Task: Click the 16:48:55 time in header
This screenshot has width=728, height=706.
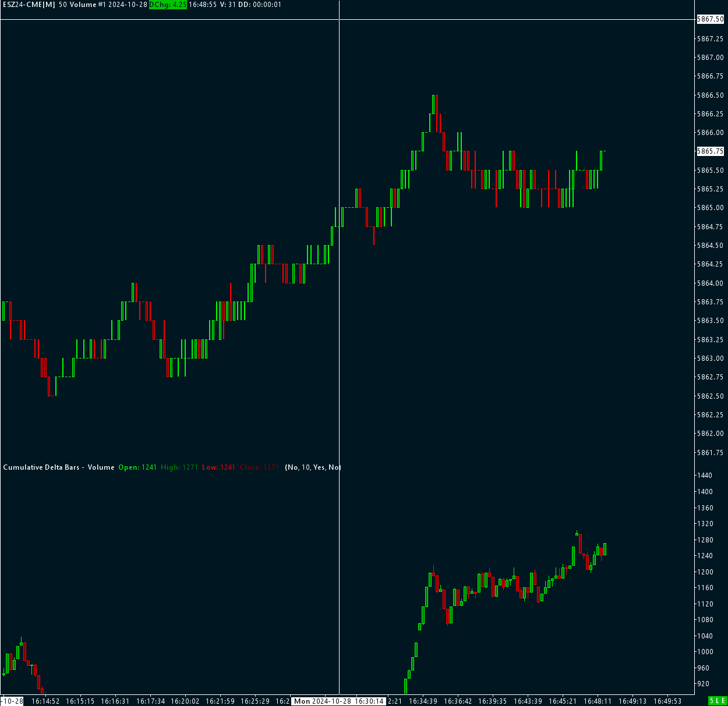Action: [x=203, y=5]
